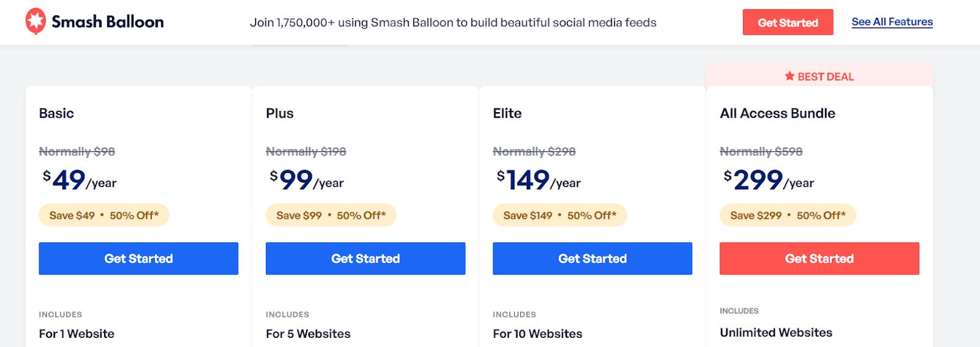Click the For 5 Websites feature text

click(308, 334)
